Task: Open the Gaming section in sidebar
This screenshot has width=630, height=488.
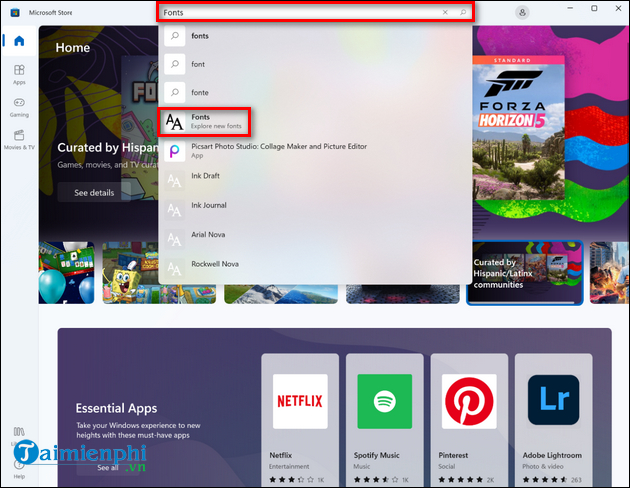Action: (x=19, y=107)
